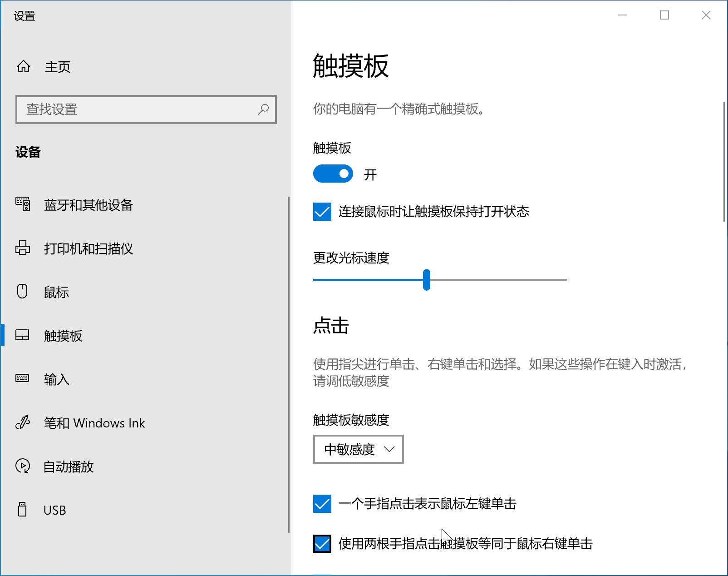The width and height of the screenshot is (728, 576).
Task: Open 自动播放 settings
Action: tap(69, 467)
